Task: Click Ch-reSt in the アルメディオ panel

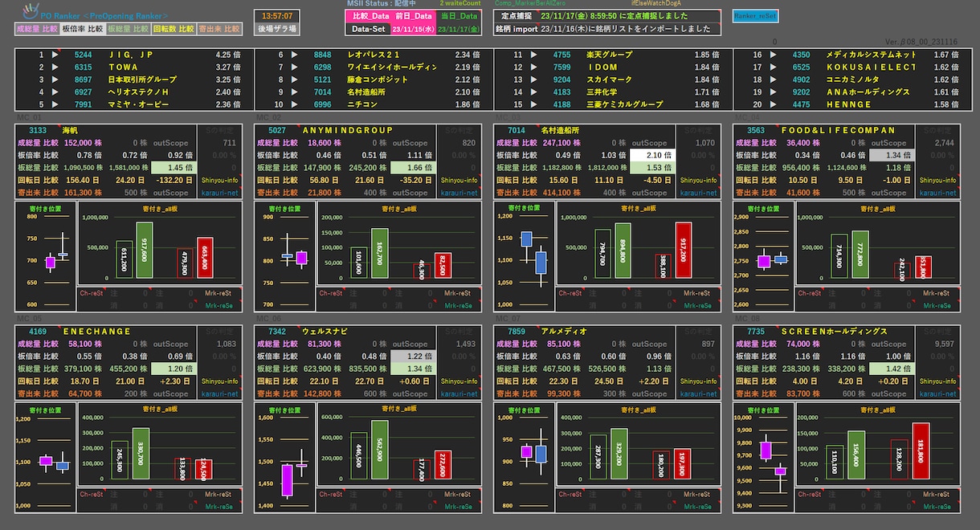Action: [x=572, y=495]
